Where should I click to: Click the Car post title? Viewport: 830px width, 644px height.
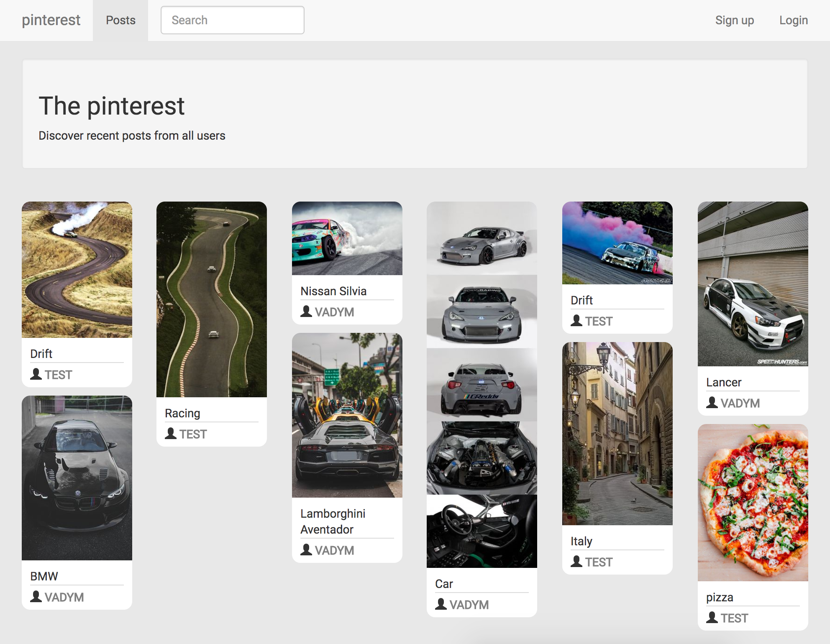click(444, 584)
